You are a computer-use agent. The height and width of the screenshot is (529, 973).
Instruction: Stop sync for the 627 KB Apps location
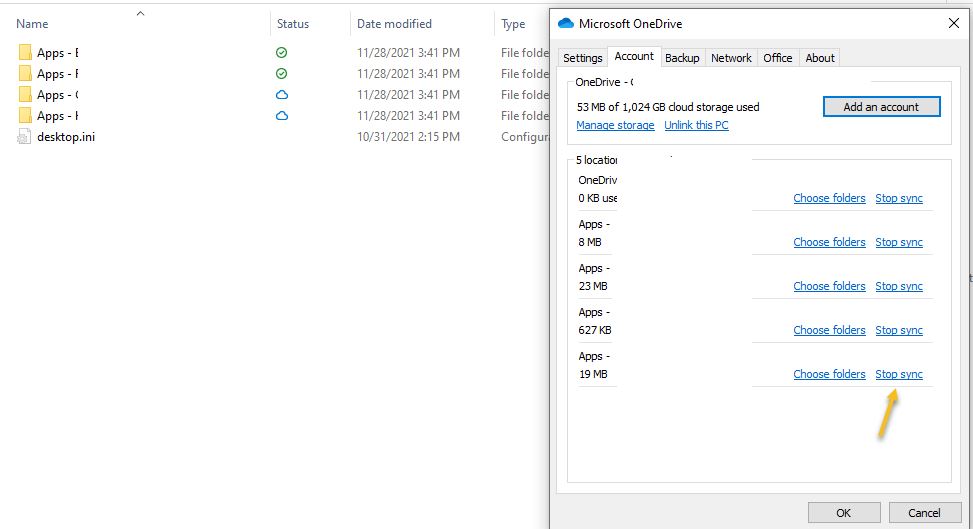[x=899, y=330]
